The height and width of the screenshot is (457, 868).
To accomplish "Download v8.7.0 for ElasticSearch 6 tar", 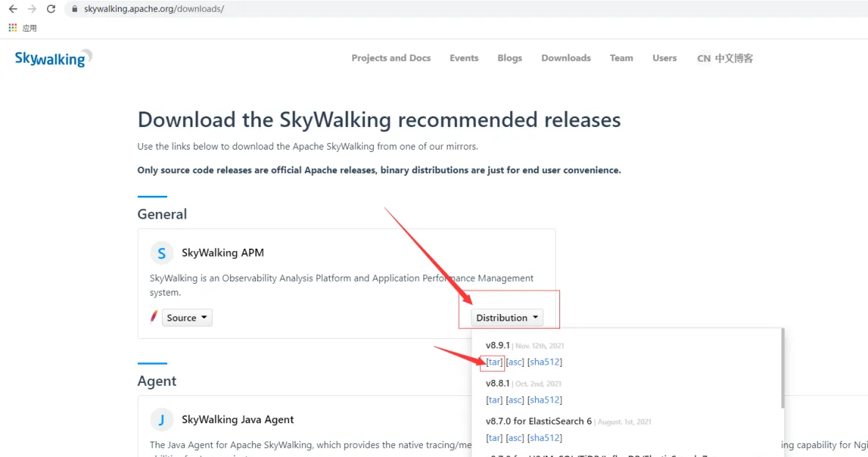I will click(494, 438).
